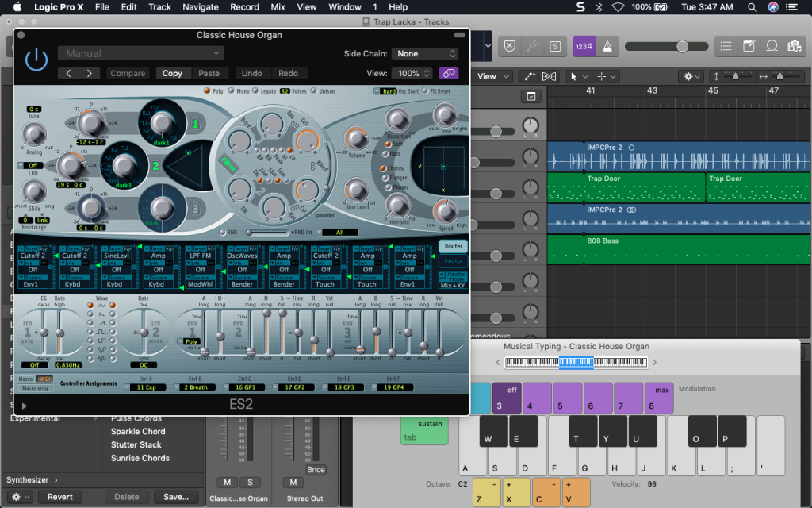Toggle the ES2 plugin power button
812x508 pixels.
(x=36, y=60)
